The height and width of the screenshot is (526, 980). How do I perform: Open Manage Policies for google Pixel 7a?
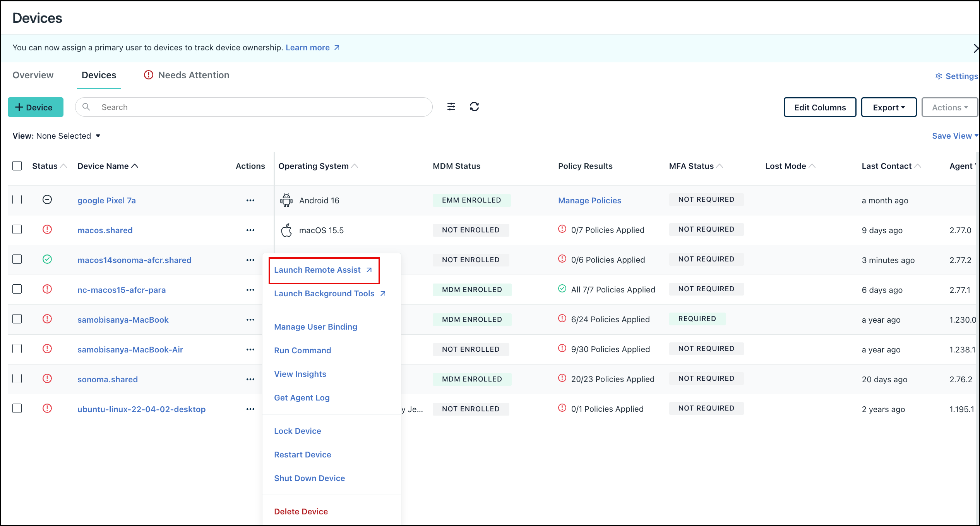click(589, 200)
